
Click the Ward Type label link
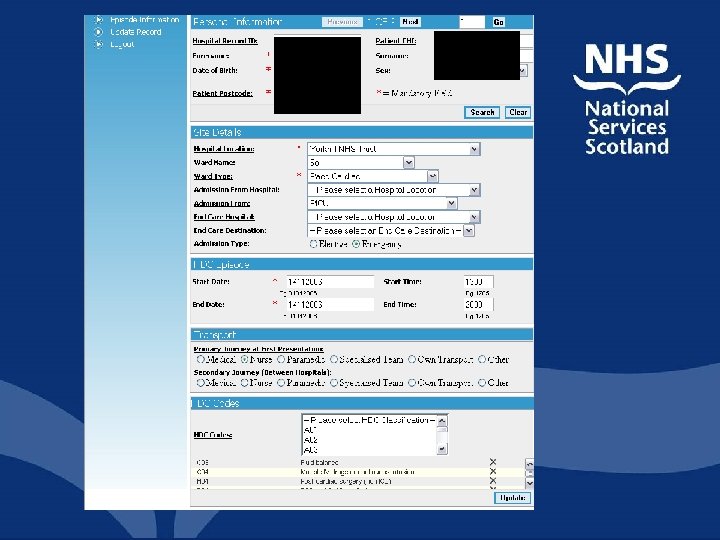click(x=213, y=176)
